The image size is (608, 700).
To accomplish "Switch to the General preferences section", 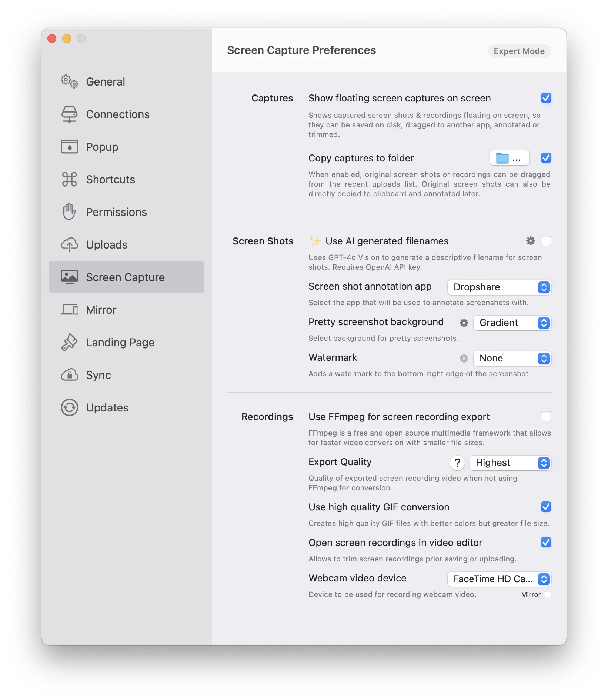I will 105,82.
